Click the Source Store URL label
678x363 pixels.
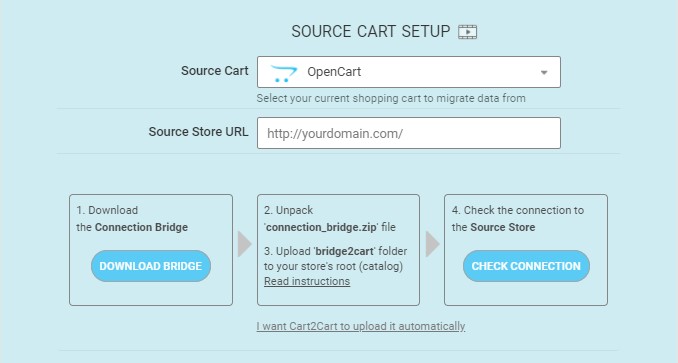[198, 132]
